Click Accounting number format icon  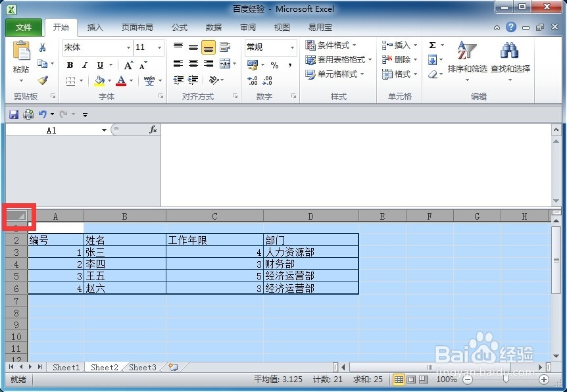(253, 65)
